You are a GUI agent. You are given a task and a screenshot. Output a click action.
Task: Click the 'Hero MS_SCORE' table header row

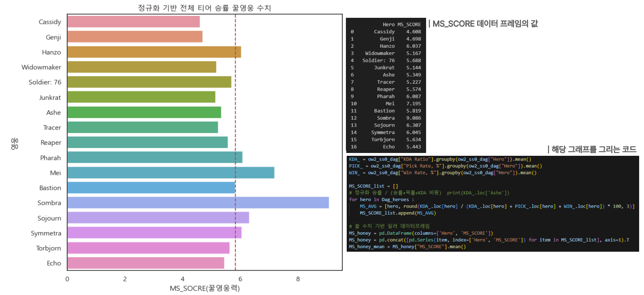401,24
